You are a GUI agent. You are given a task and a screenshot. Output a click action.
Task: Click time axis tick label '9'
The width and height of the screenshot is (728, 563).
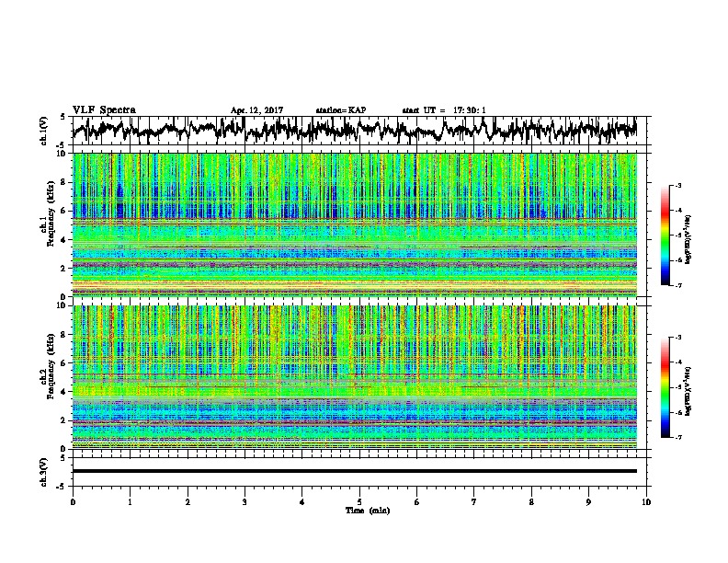[588, 502]
